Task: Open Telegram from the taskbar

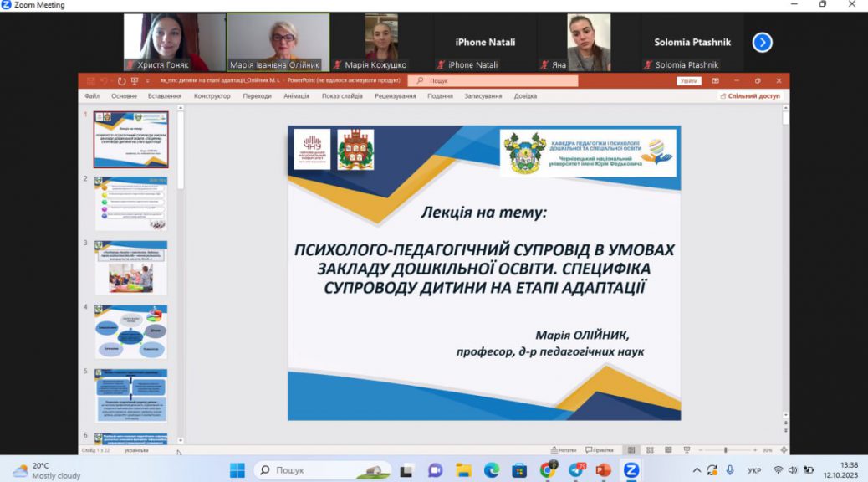Action: [575, 470]
